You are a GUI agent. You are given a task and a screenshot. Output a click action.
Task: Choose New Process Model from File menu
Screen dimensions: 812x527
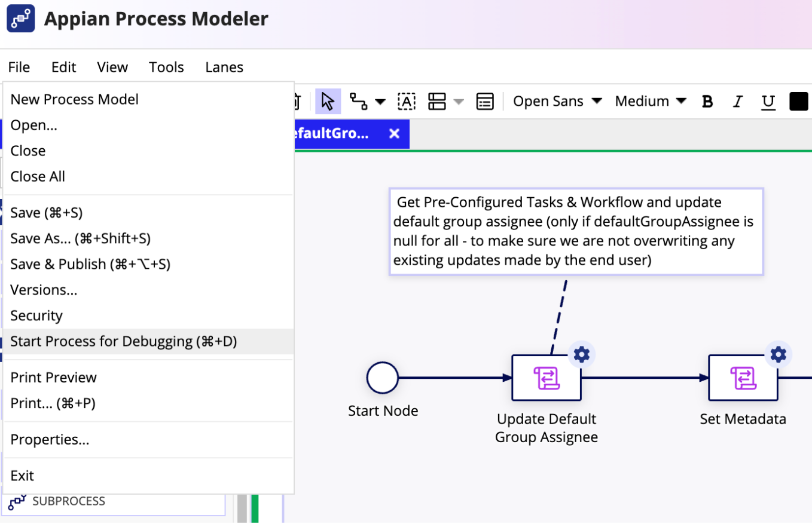click(148, 99)
